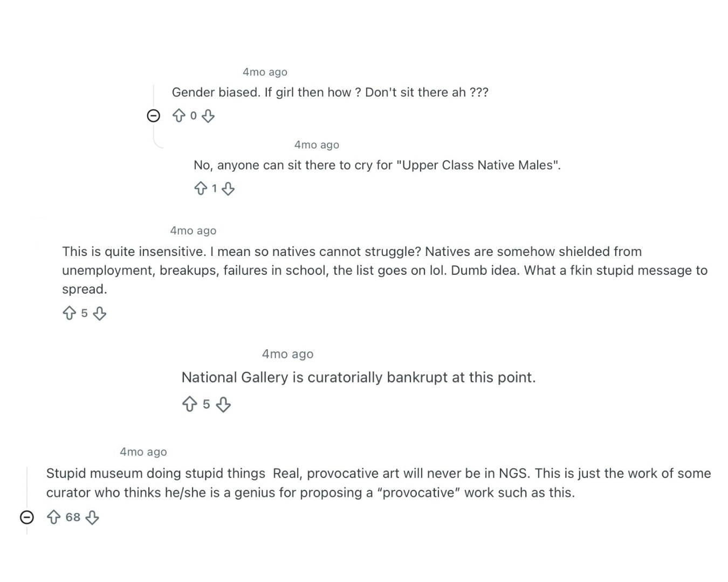
Task: Click the "National Gallery is curatorially bankrupt" text
Action: (358, 377)
